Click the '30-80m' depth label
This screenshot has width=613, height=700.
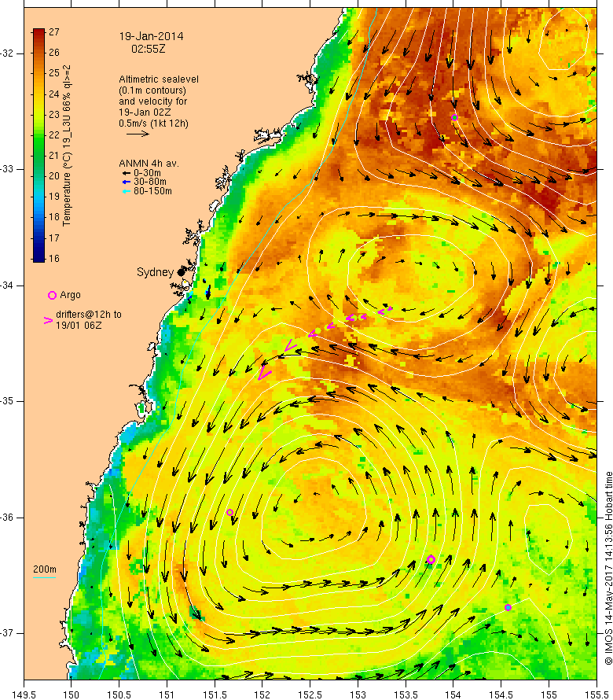pos(150,182)
